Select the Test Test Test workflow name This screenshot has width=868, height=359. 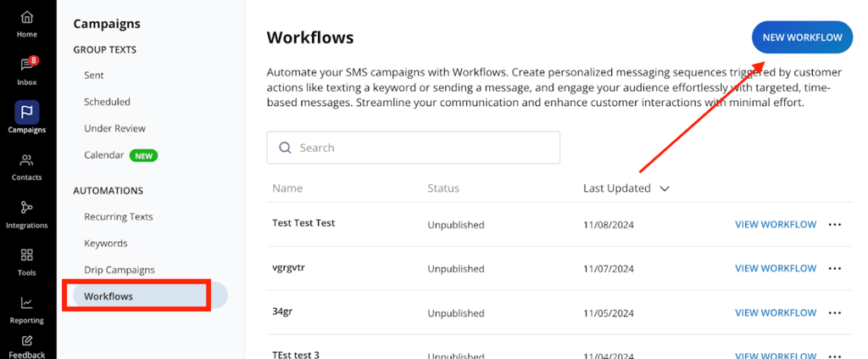pyautogui.click(x=303, y=223)
